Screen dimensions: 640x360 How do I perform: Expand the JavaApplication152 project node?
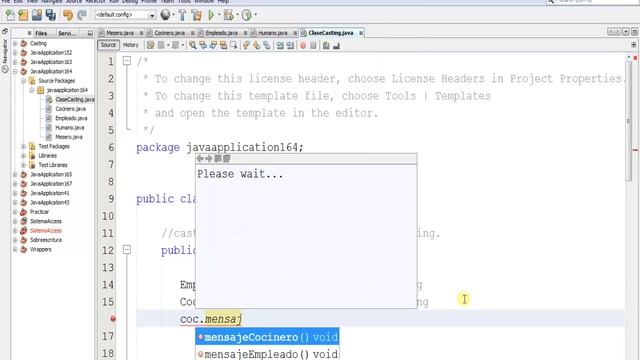[x=15, y=52]
